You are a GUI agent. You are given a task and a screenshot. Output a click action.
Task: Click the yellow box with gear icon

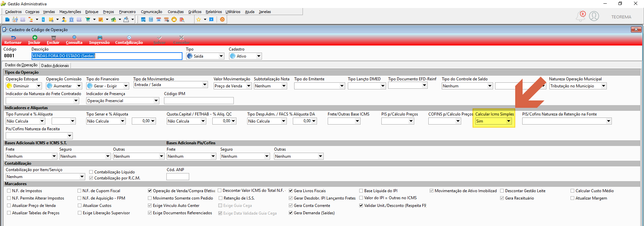tap(51, 19)
